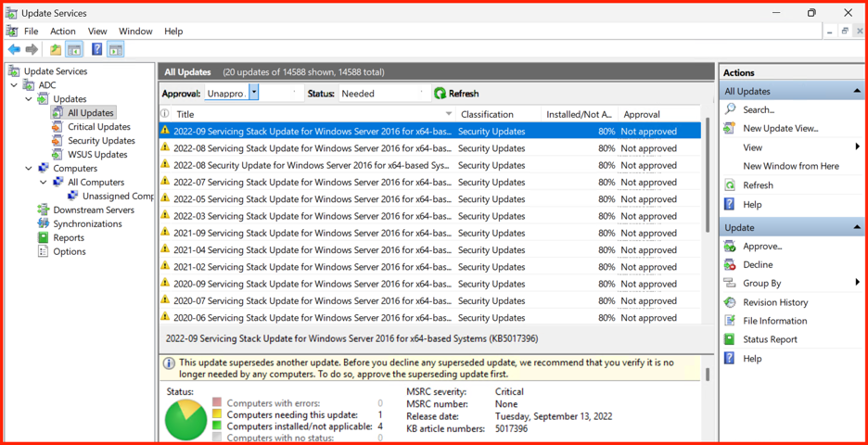The image size is (868, 445).
Task: Click the Status Report action link
Action: click(x=770, y=339)
